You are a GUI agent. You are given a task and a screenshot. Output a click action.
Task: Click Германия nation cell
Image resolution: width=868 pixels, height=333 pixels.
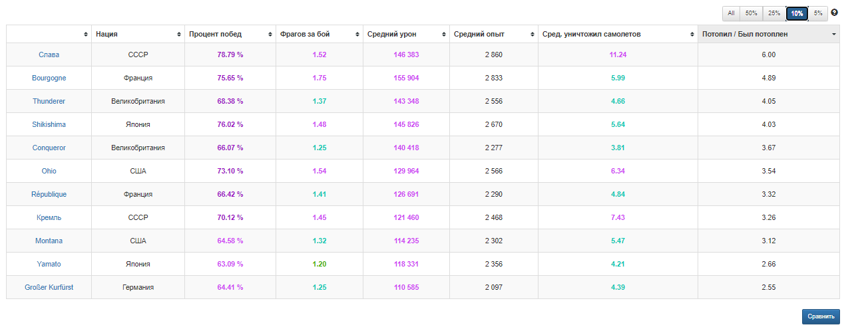pyautogui.click(x=138, y=287)
